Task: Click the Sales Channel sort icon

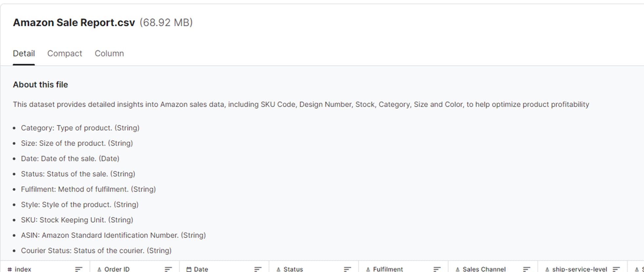Action: click(x=526, y=269)
